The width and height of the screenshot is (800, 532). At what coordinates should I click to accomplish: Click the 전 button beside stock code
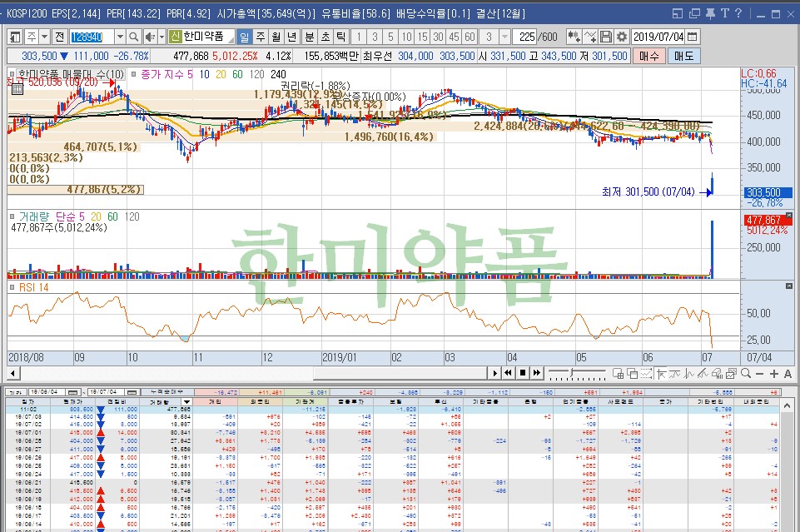coord(60,37)
